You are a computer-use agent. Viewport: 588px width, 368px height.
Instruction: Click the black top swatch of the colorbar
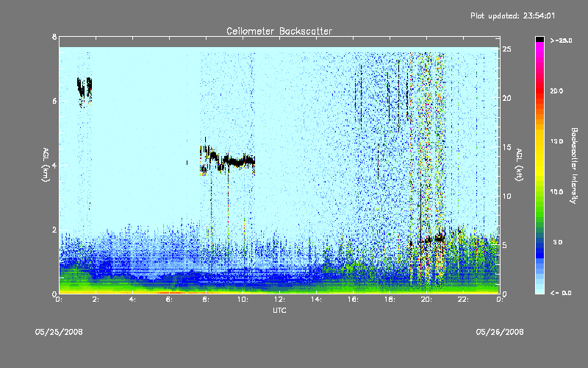pos(539,39)
